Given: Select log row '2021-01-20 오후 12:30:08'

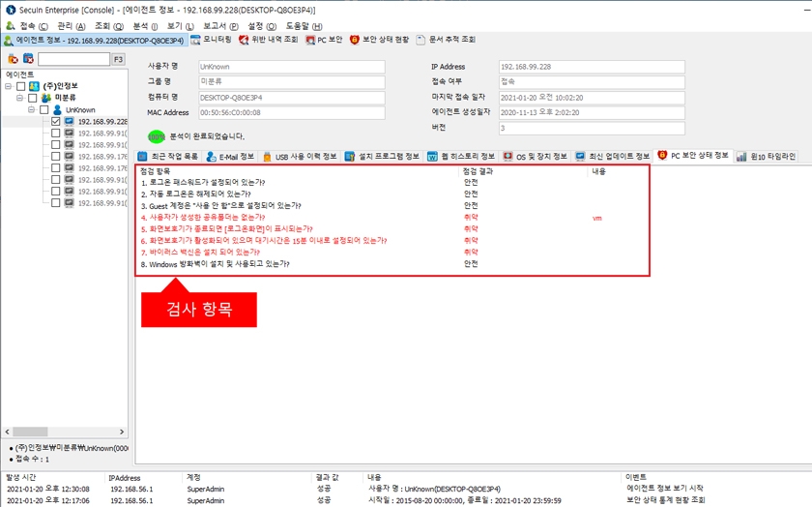Looking at the screenshot, I should tap(406, 489).
